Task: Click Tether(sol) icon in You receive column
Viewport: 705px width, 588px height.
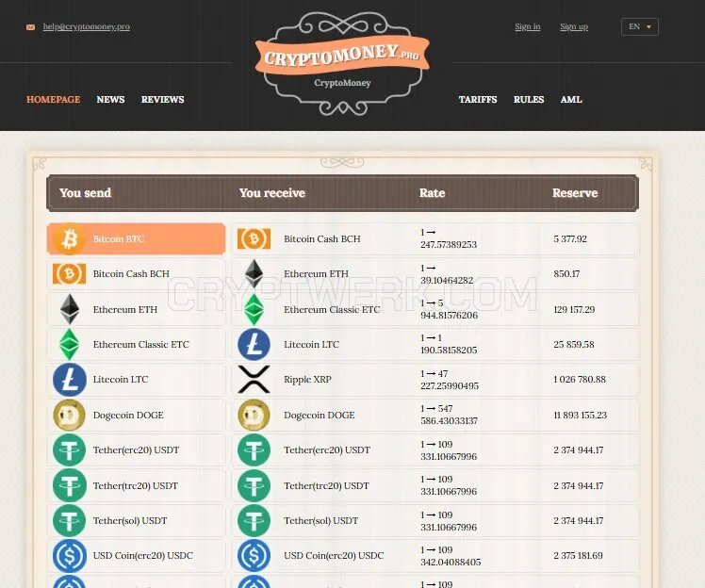Action: click(x=254, y=520)
